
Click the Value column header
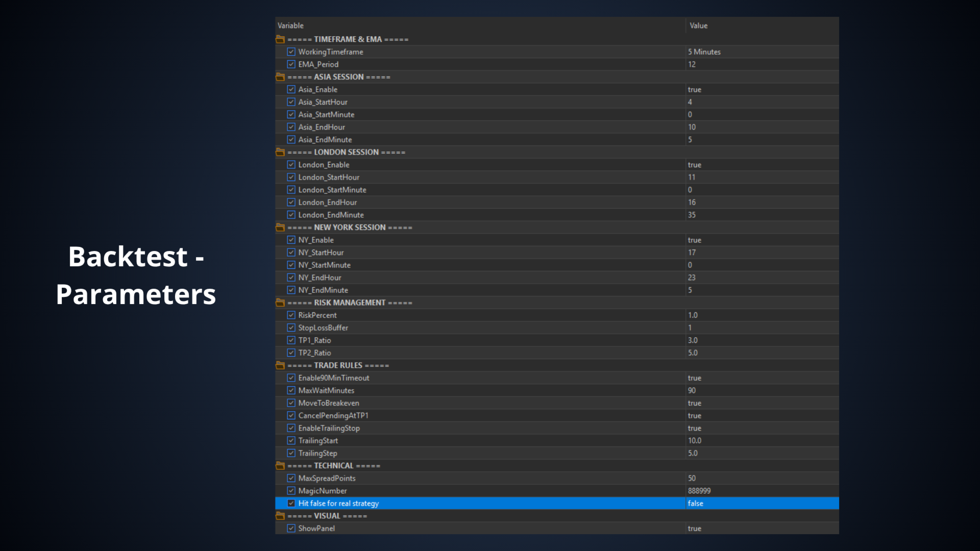pos(698,26)
